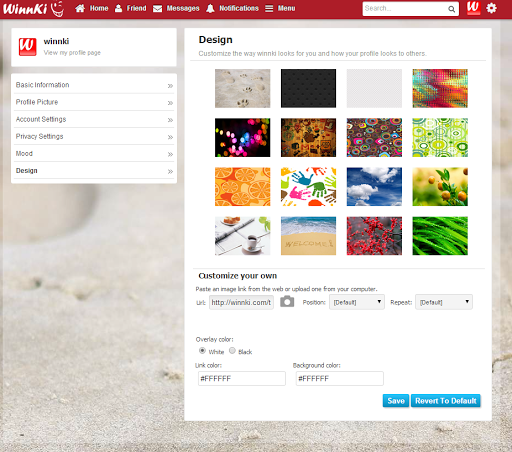Click the hamburger Menu icon
The width and height of the screenshot is (512, 452).
[269, 8]
